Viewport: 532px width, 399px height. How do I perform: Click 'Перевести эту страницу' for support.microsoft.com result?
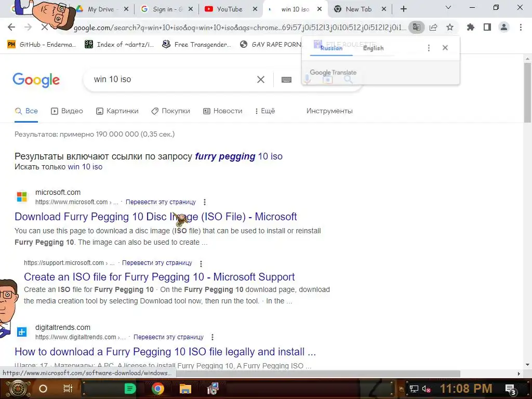[157, 263]
